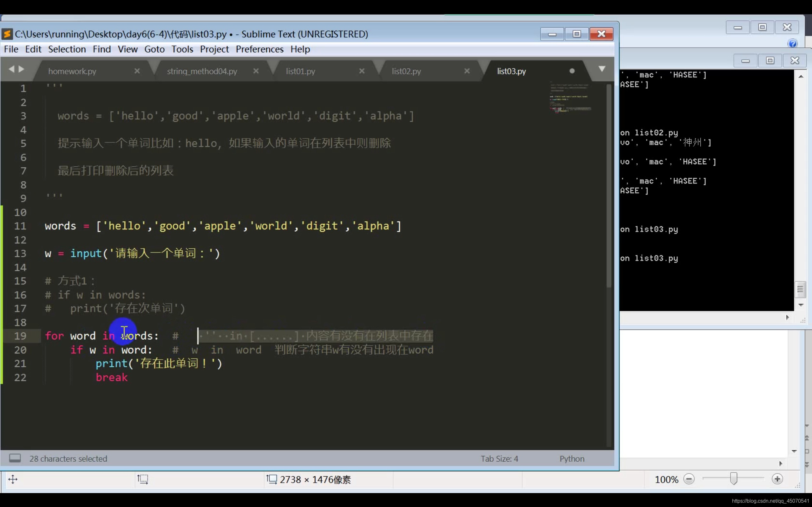The height and width of the screenshot is (507, 812).
Task: Open the Preferences menu
Action: coord(259,49)
